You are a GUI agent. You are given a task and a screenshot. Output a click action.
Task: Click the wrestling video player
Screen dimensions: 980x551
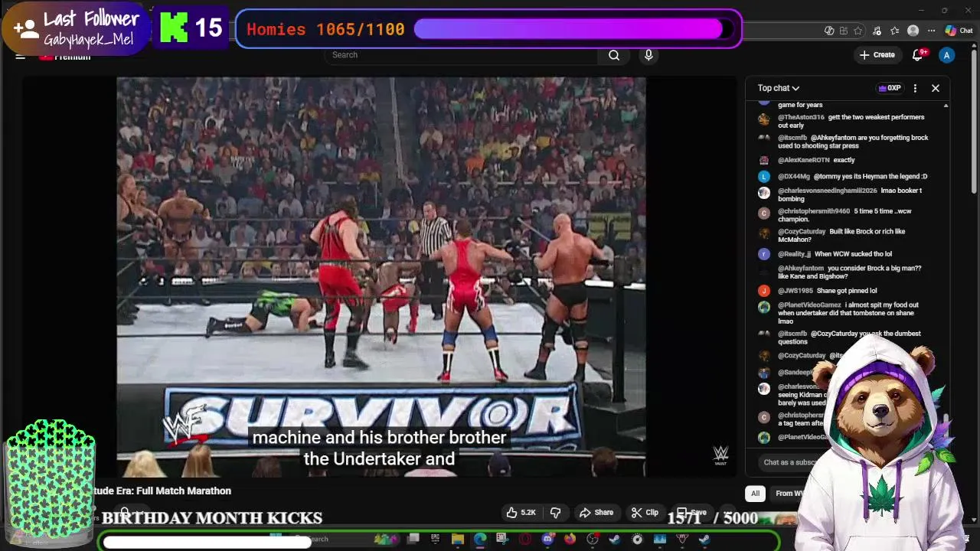[381, 276]
